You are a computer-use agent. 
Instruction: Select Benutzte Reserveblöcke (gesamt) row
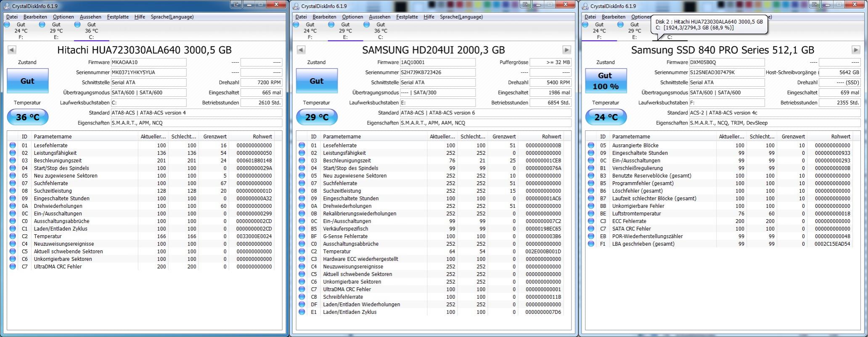point(720,175)
